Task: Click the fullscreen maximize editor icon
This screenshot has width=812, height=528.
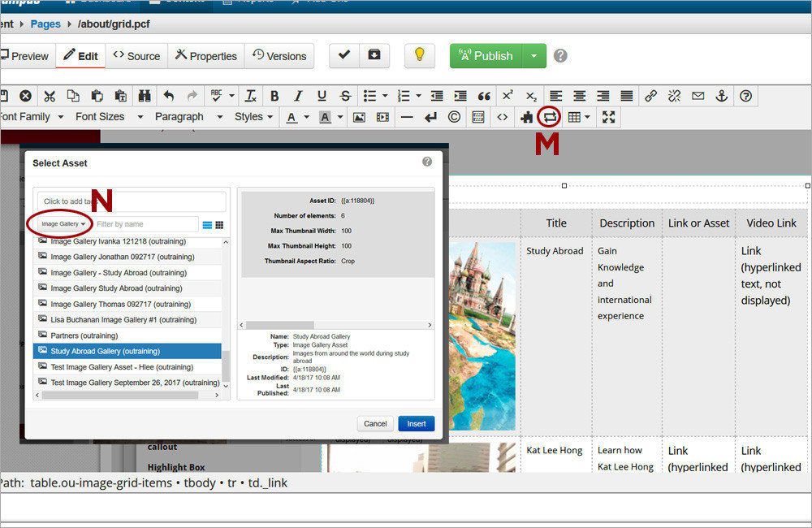Action: (x=608, y=117)
